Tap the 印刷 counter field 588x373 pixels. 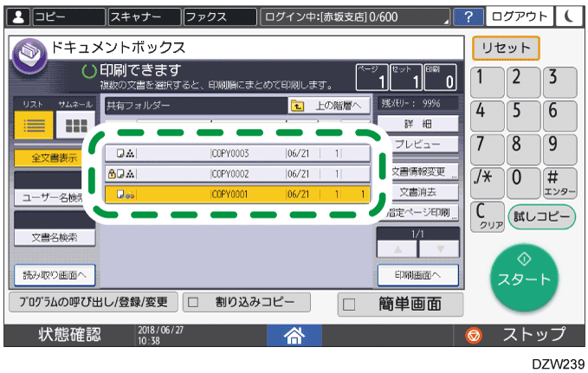(x=440, y=78)
